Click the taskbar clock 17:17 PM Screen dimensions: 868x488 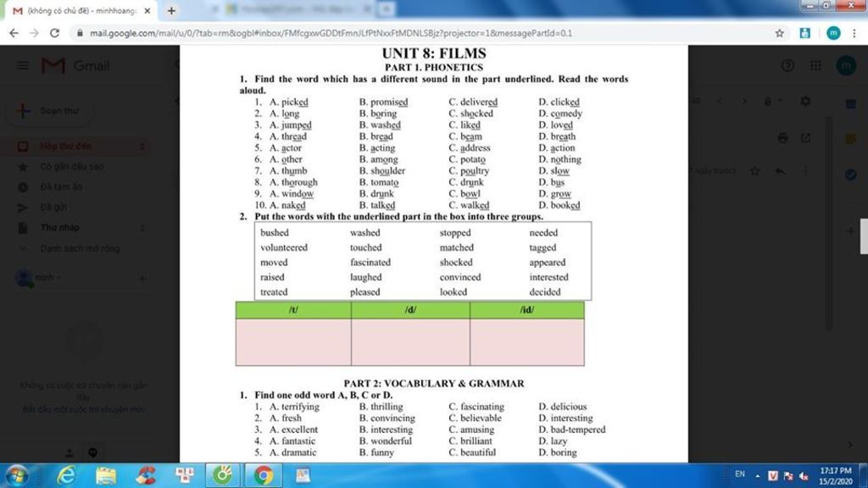click(x=835, y=476)
